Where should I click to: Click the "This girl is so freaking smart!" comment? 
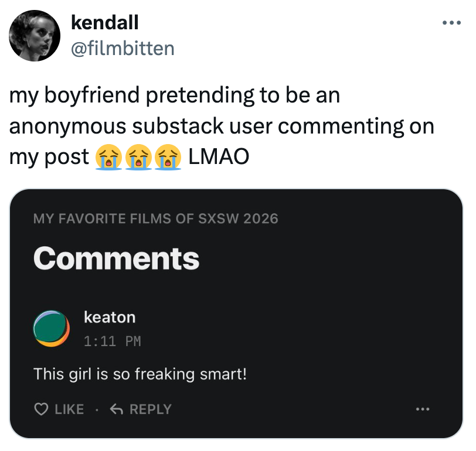140,373
